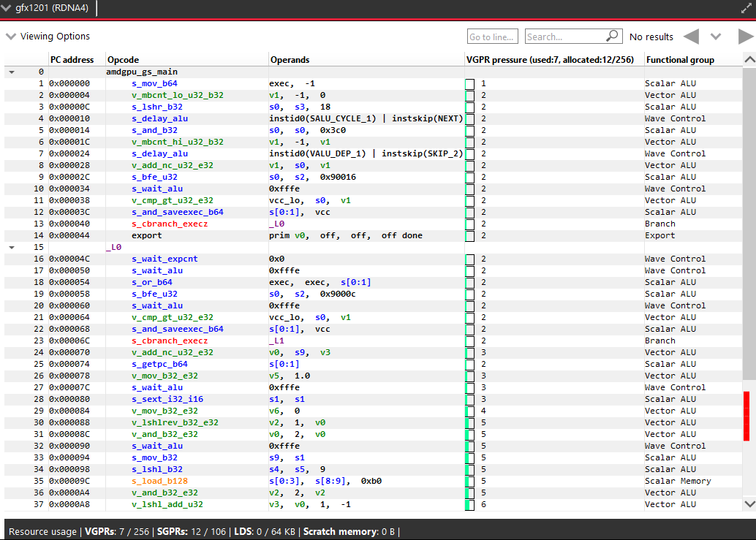Collapse the _L0 label block
This screenshot has width=756, height=540.
pos(11,248)
